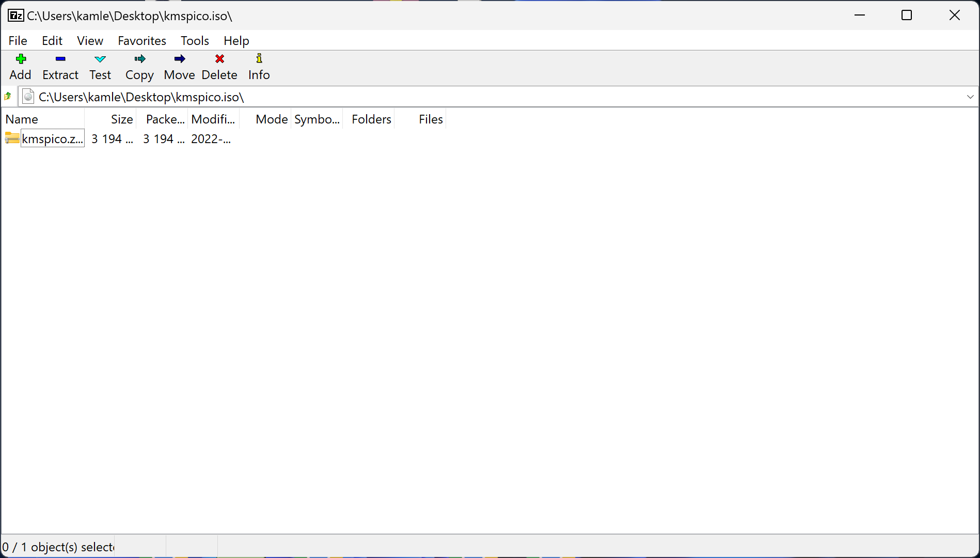Close the 7-Zip window

pyautogui.click(x=955, y=15)
